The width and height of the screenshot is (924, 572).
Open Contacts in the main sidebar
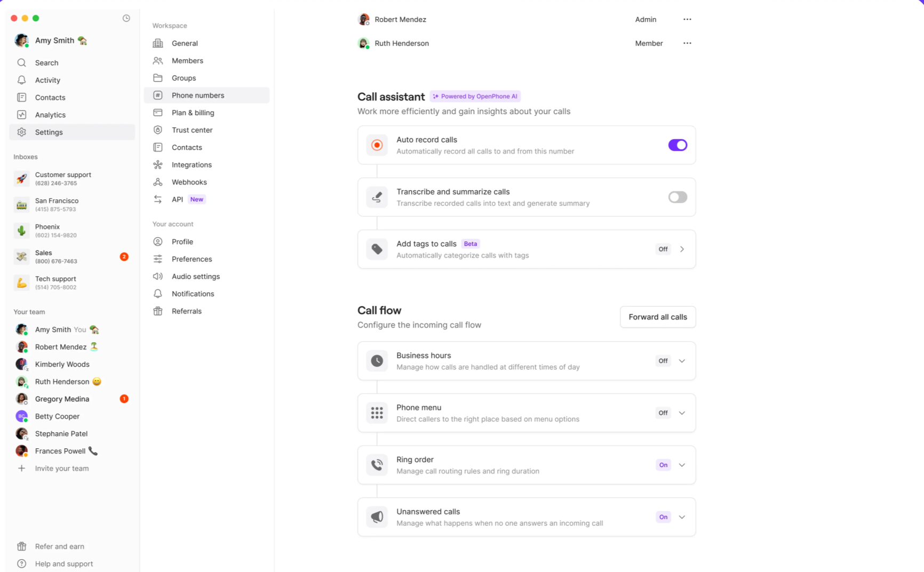coord(72,98)
